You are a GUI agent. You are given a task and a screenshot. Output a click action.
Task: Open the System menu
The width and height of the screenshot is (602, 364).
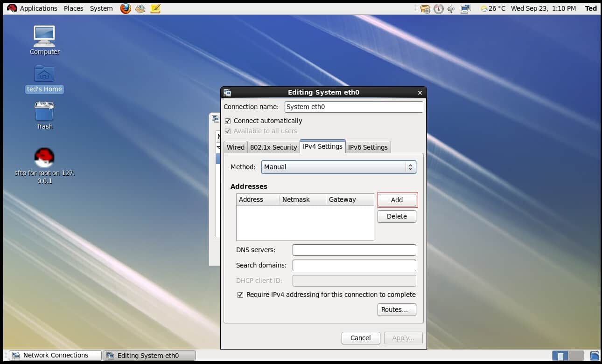pyautogui.click(x=101, y=8)
